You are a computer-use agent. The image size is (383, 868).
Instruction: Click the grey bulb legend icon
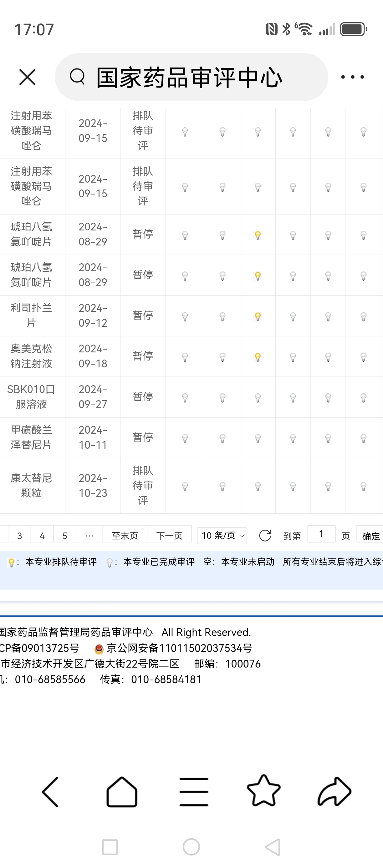click(x=110, y=563)
